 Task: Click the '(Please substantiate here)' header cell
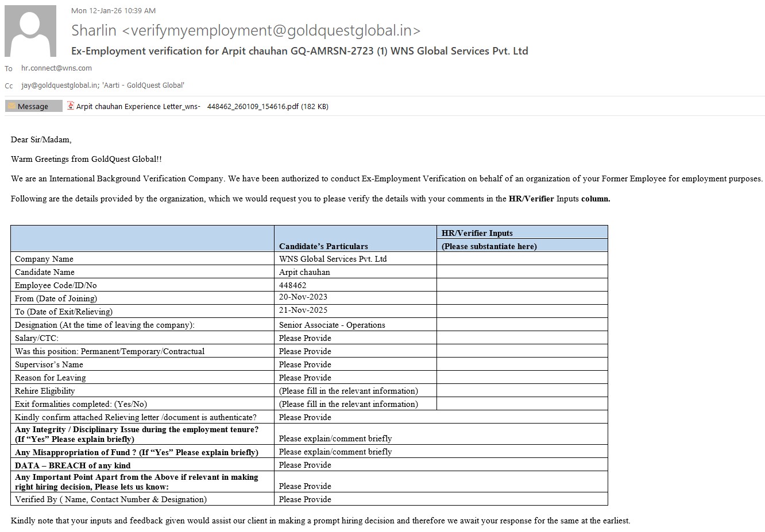tap(489, 246)
